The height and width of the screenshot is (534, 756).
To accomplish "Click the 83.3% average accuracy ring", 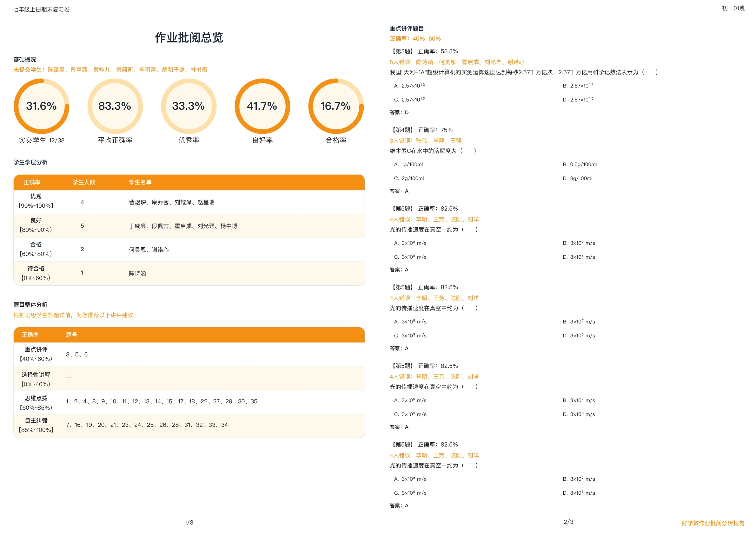I will coord(115,106).
